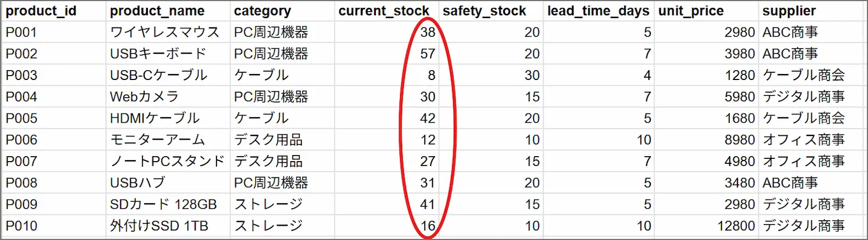Select the lead_time_days header cell
The image size is (868, 240).
click(x=598, y=11)
